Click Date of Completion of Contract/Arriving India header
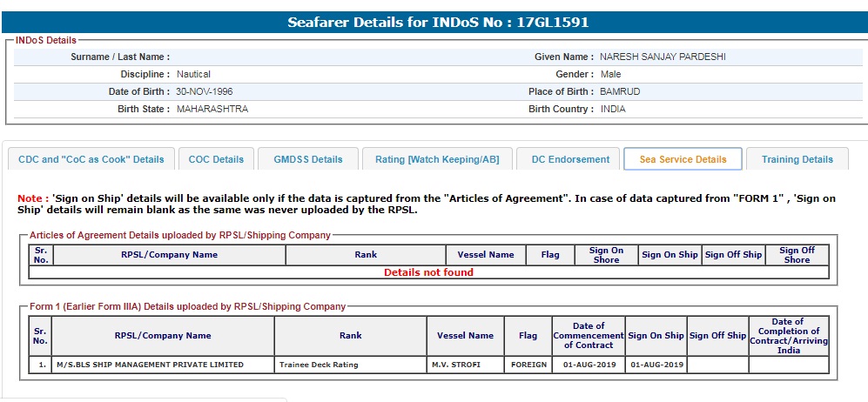Image resolution: width=868 pixels, height=402 pixels. (x=789, y=336)
